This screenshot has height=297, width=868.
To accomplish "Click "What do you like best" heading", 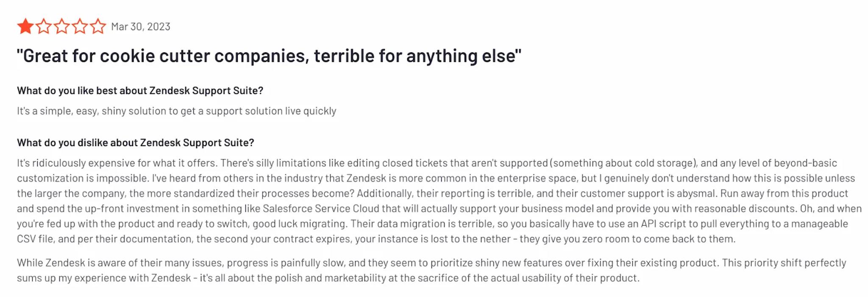I will click(x=140, y=91).
